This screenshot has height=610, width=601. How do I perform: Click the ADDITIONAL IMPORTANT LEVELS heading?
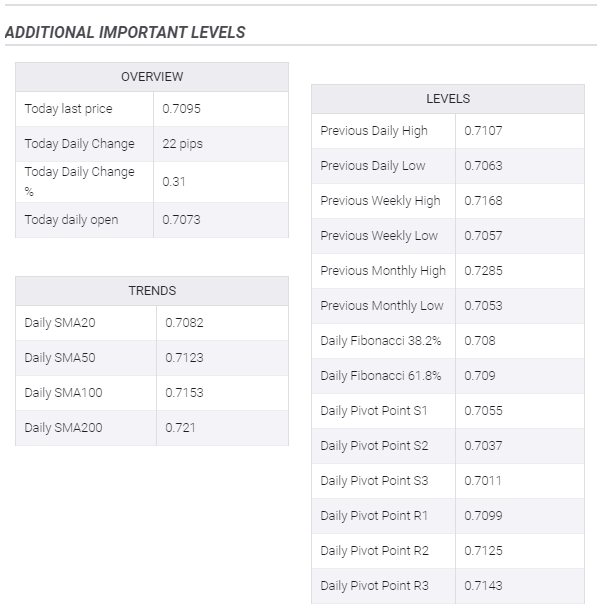pos(125,32)
